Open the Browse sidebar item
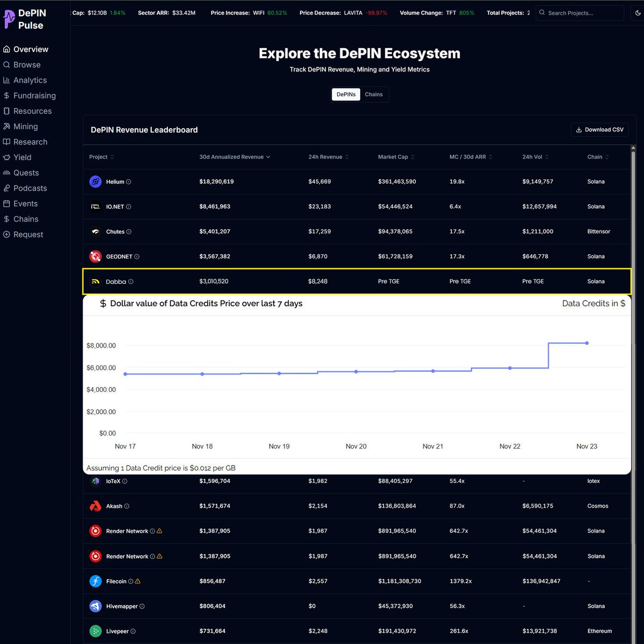The height and width of the screenshot is (644, 644). pyautogui.click(x=22, y=65)
